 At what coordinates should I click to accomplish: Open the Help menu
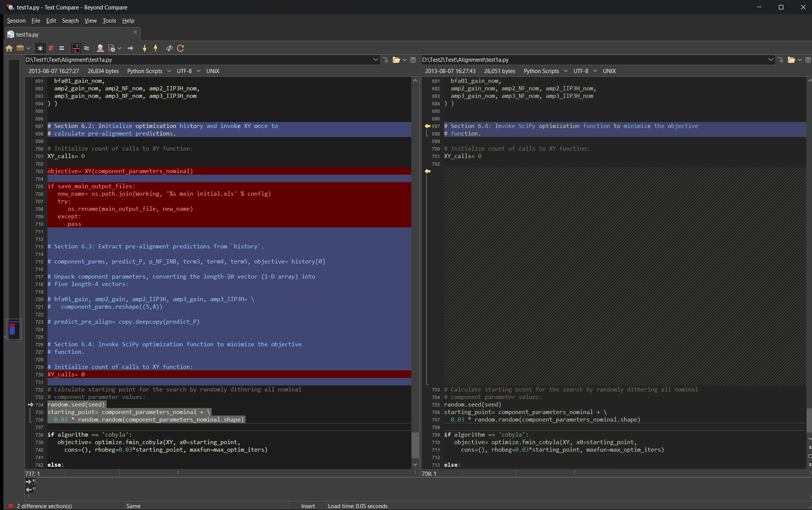pos(128,21)
